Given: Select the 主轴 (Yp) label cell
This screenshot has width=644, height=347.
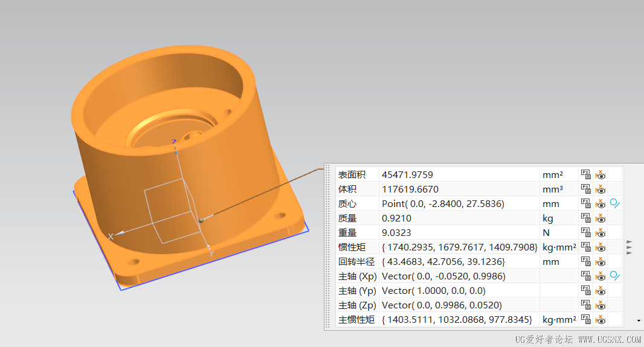Looking at the screenshot, I should (357, 290).
